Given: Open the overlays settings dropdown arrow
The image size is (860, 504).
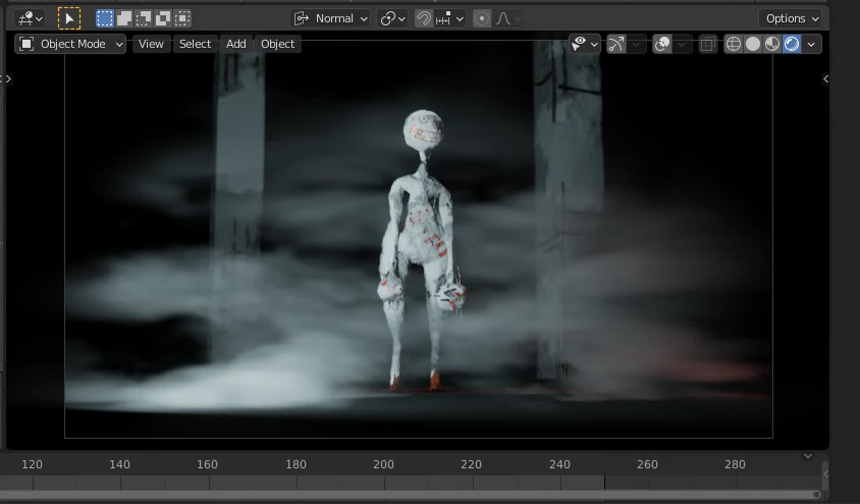Looking at the screenshot, I should point(682,44).
